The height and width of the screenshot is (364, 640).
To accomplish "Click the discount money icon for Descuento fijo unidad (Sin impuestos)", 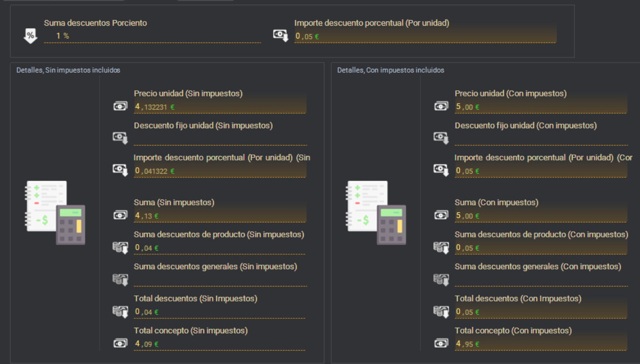I will click(x=120, y=137).
